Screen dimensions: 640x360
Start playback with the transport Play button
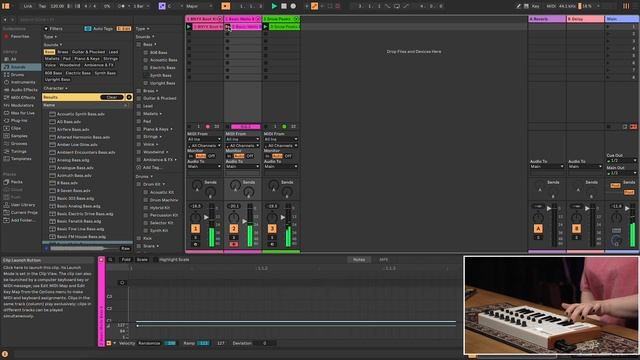[274, 6]
